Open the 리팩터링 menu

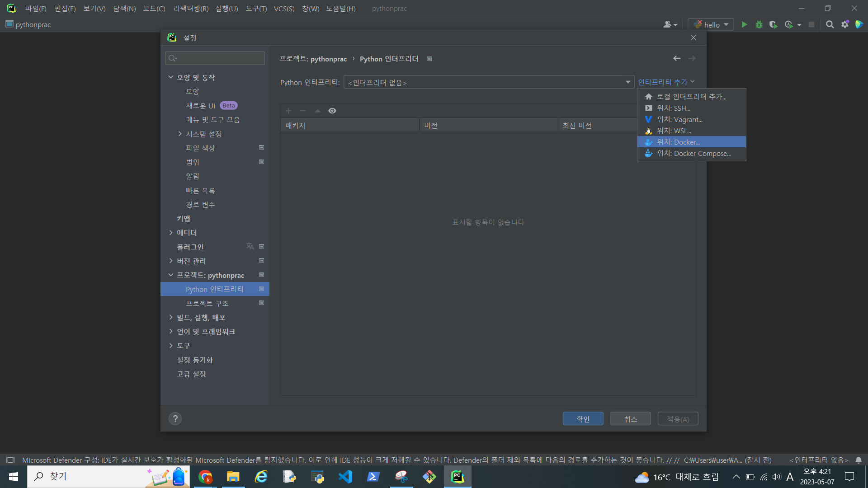pos(191,9)
